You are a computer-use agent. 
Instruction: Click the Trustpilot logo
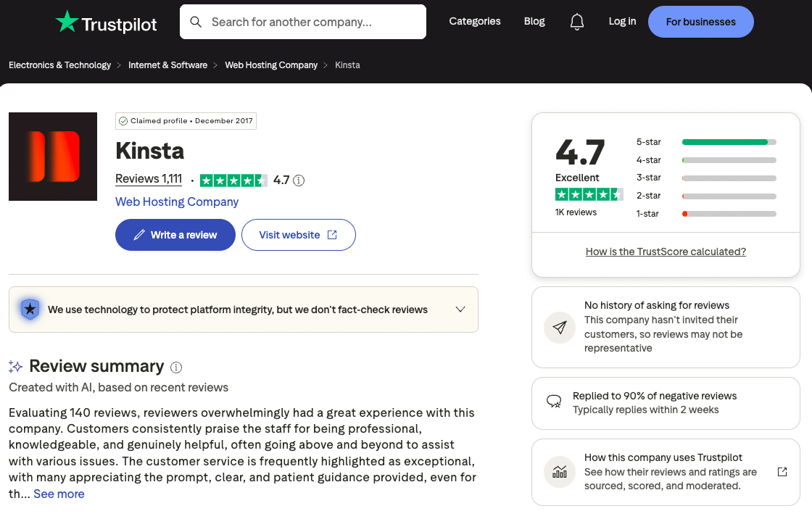(x=106, y=22)
